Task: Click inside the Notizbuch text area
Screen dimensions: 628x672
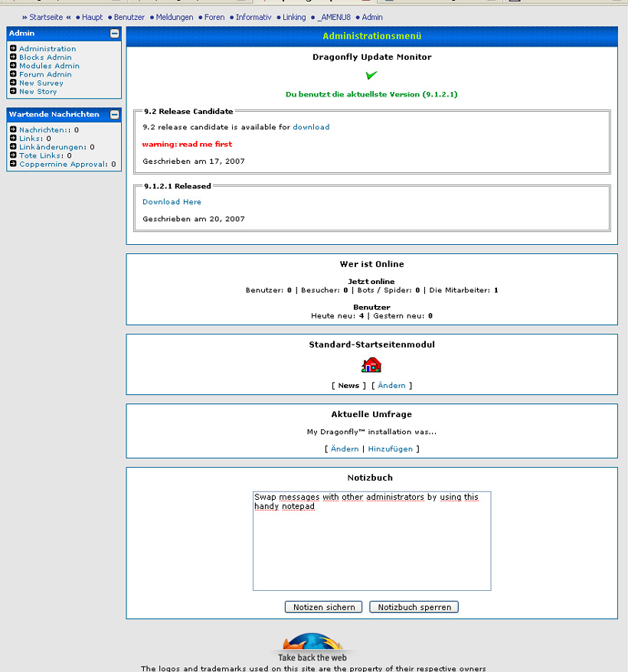Action: [372, 541]
